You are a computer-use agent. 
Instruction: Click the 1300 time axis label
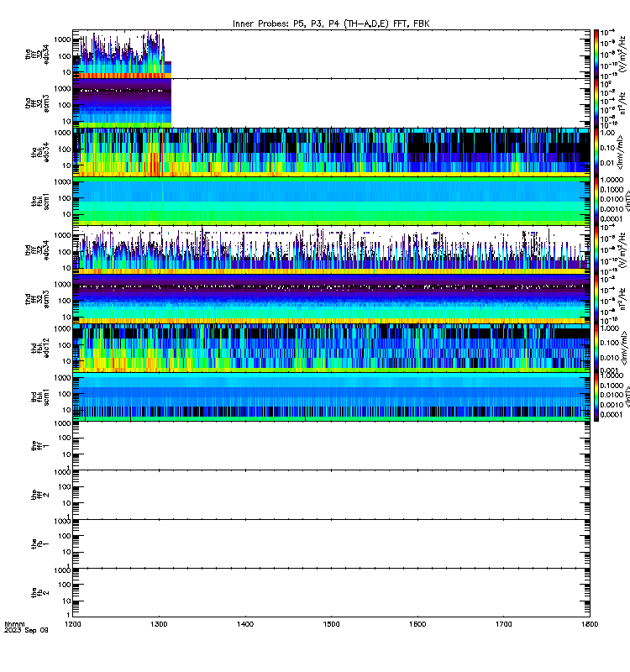click(x=159, y=624)
